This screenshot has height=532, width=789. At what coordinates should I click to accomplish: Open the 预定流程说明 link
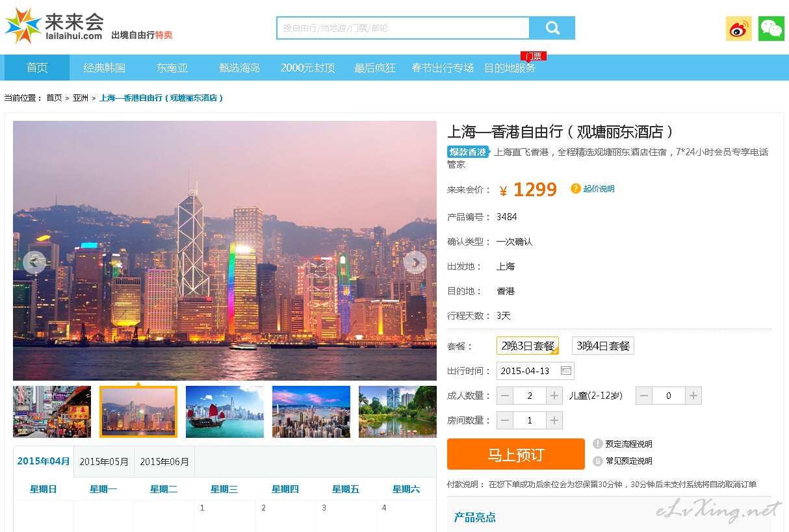coord(628,444)
